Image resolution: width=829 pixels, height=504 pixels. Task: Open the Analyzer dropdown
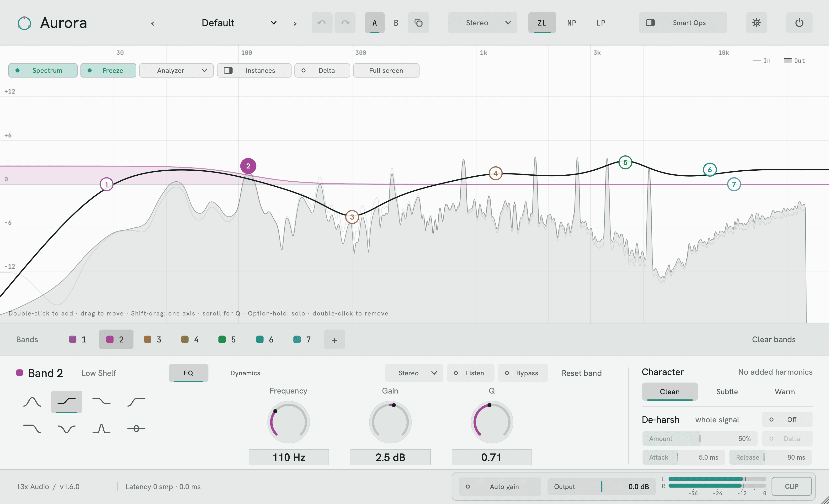pos(176,71)
